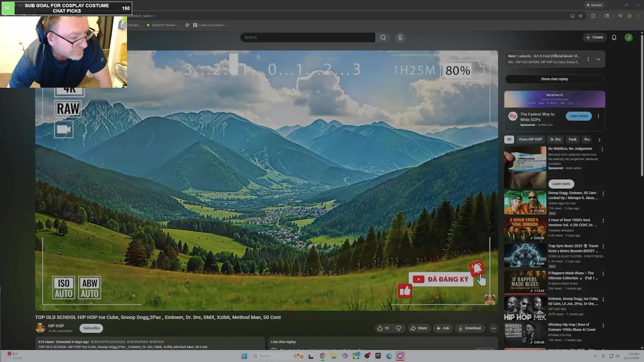Open the GANASTY Stream bookmark
This screenshot has height=362, width=644.
pyautogui.click(x=163, y=25)
